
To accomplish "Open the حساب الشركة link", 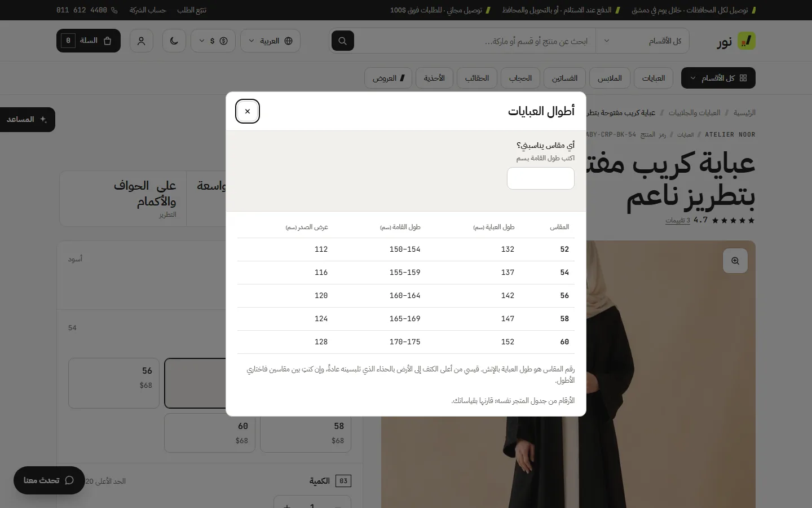I will click(x=148, y=10).
